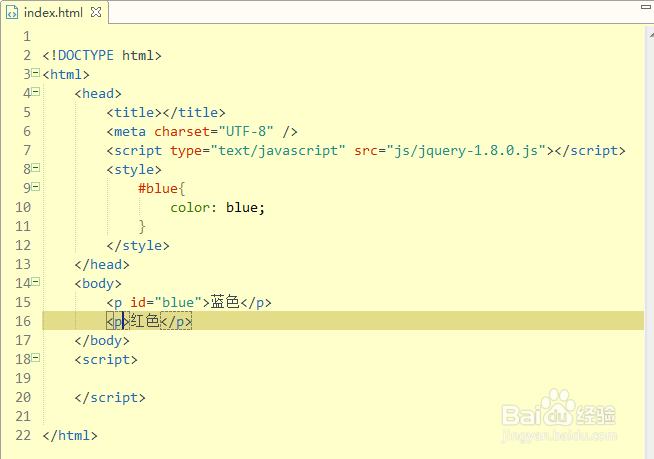Screen dimensions: 654x459
Task: Click the HTML file icon on index.html tab
Action: click(12, 13)
